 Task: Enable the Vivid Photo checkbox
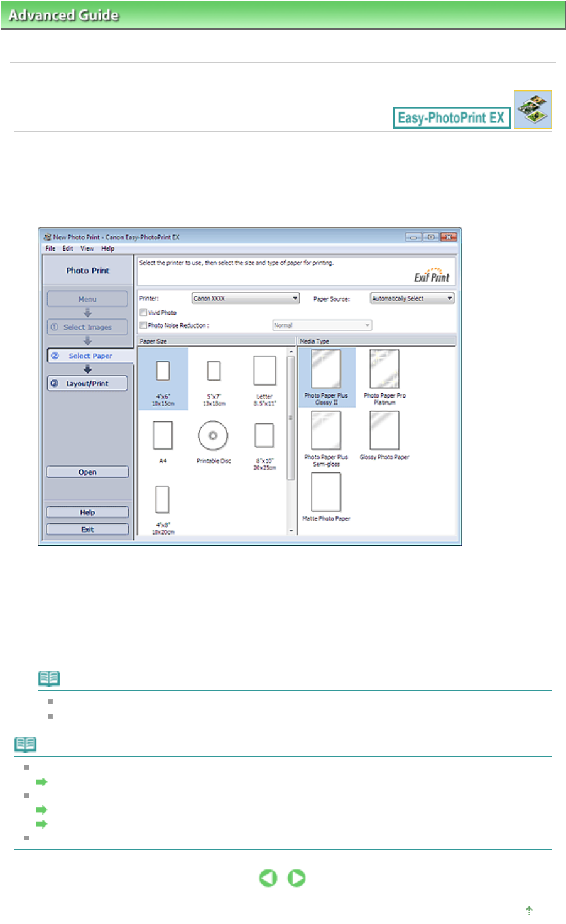pos(143,312)
